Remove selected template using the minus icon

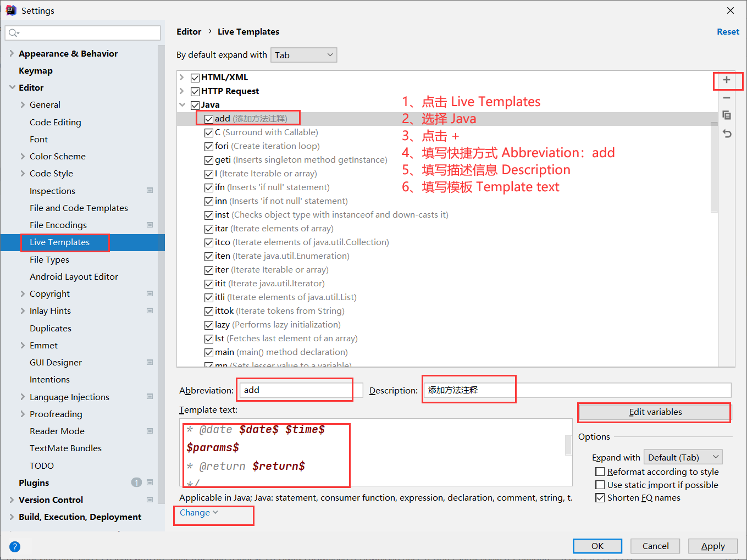pos(727,98)
